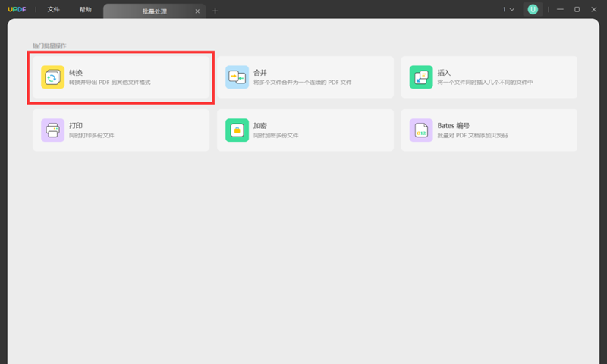Open the Bates 编号 numbering icon
Viewport: 607px width, 364px height.
(421, 130)
